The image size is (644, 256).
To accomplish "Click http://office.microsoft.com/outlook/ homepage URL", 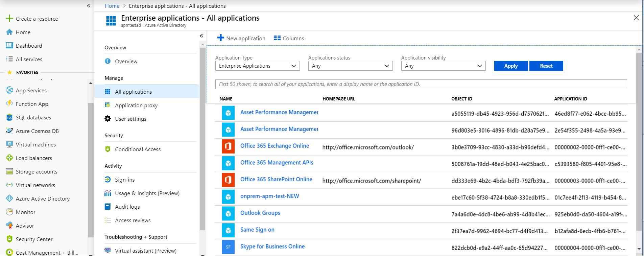I will 368,147.
